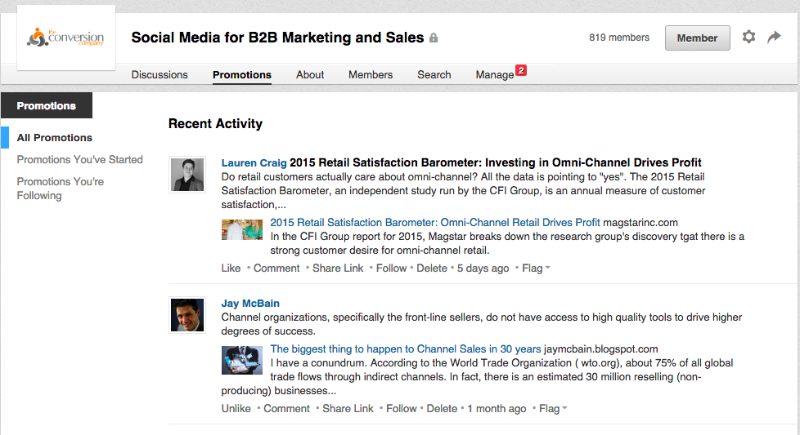This screenshot has width=800, height=435.
Task: Click the dark Promotions sidebar header
Action: tap(46, 106)
